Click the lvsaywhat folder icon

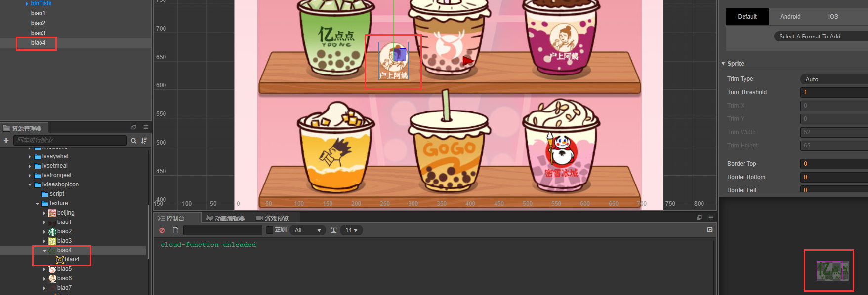pyautogui.click(x=37, y=157)
